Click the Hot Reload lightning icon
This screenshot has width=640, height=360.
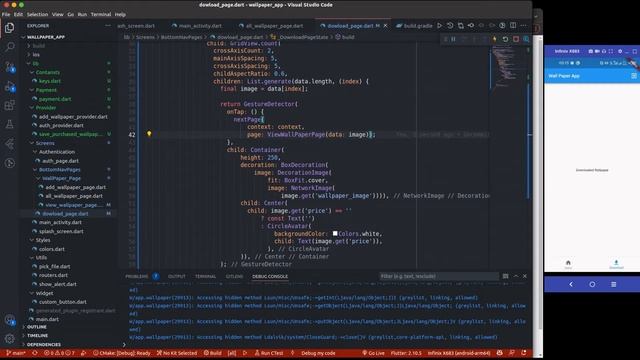[495, 39]
